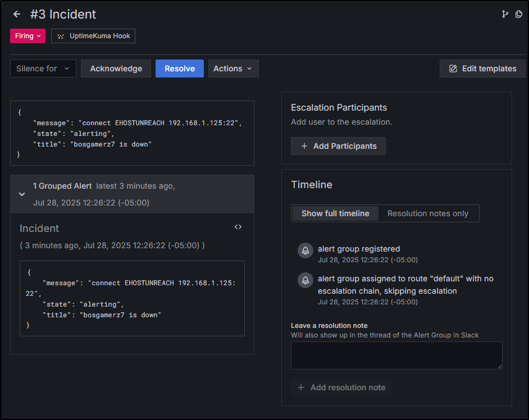This screenshot has width=529, height=420.
Task: Click the Incident JSON payload inside grouped alert
Action: (133, 298)
